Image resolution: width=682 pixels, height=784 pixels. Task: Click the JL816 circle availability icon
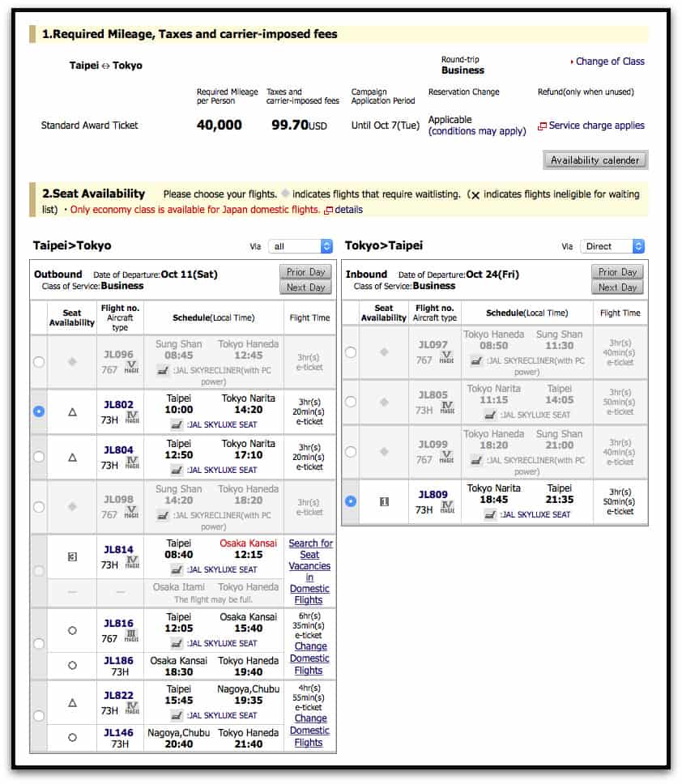73,630
